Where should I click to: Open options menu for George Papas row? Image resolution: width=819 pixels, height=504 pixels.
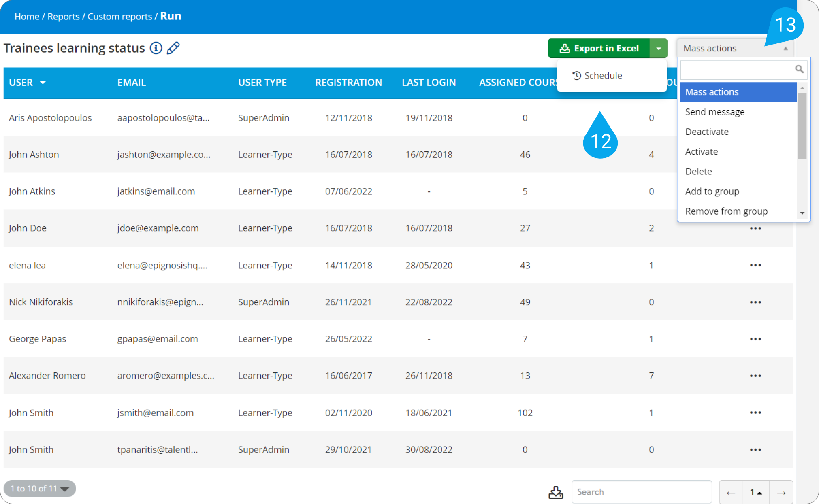click(x=755, y=339)
